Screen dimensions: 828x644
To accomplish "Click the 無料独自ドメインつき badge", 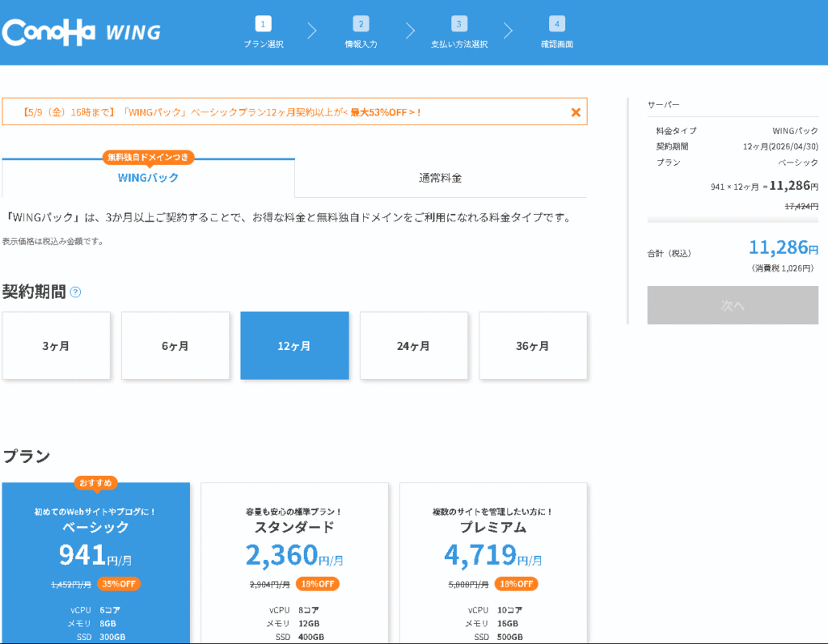I will point(149,158).
